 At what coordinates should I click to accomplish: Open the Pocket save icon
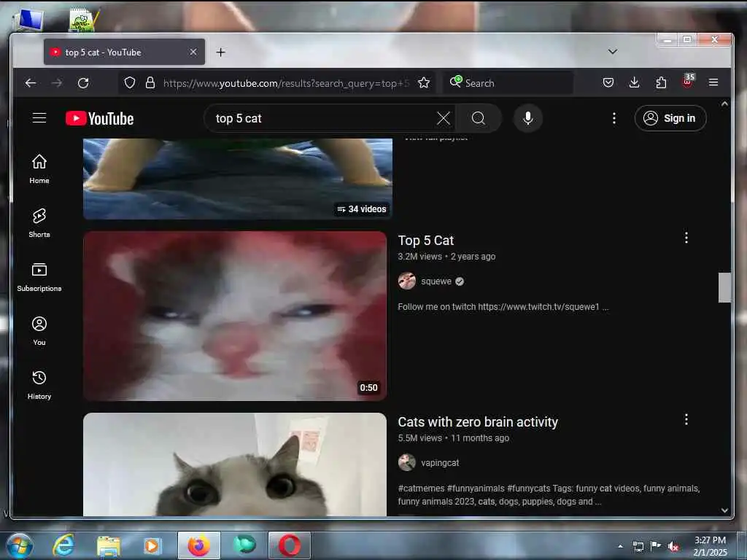pyautogui.click(x=608, y=83)
